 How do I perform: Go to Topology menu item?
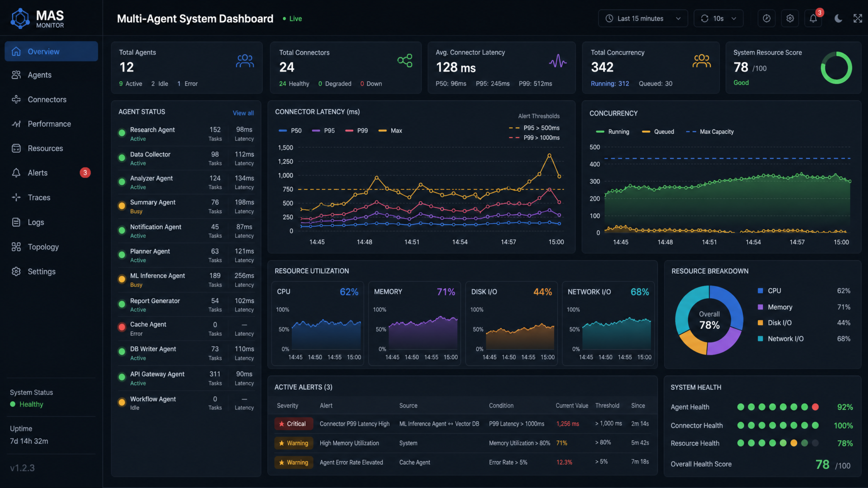pyautogui.click(x=51, y=247)
